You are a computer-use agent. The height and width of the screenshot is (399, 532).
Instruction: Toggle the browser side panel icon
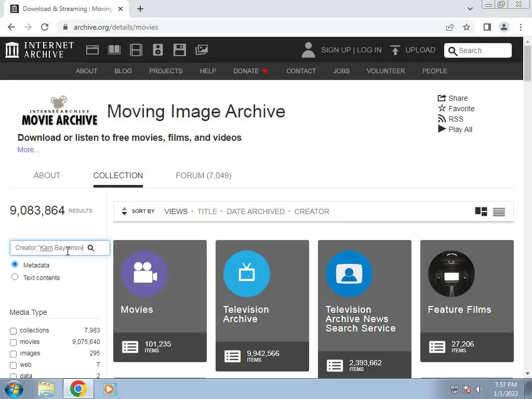tap(487, 27)
